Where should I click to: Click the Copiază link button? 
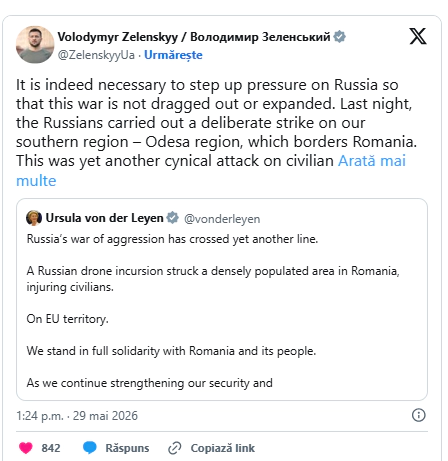point(223,448)
